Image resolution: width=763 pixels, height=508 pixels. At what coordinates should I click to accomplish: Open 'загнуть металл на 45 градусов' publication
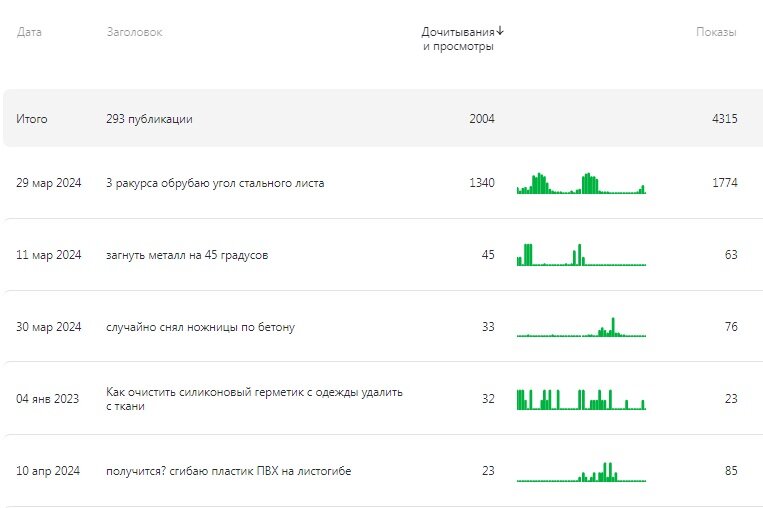tap(187, 255)
